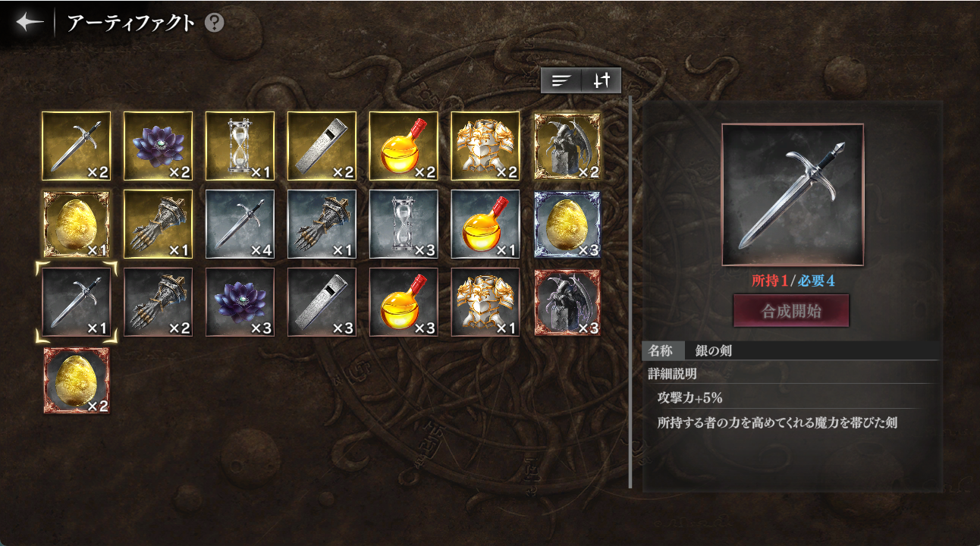Select the silver-framed potion flask ×1
980x546 pixels.
point(485,224)
